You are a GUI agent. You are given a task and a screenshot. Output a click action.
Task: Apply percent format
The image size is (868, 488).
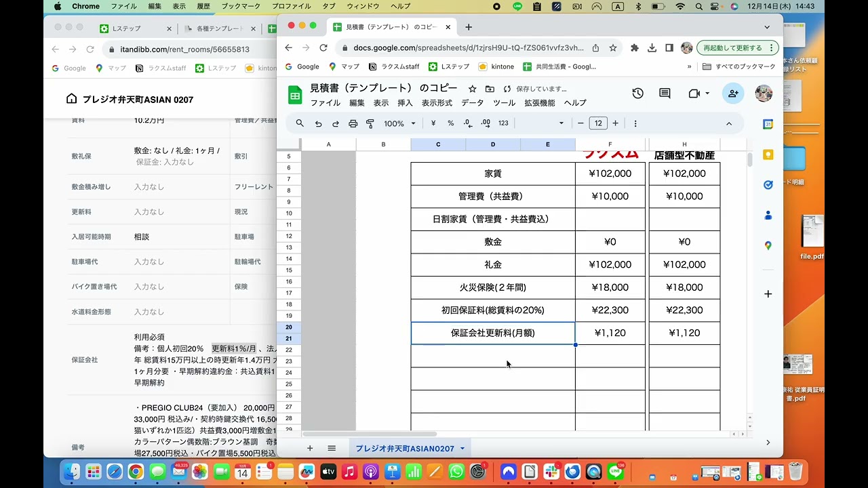(x=450, y=123)
